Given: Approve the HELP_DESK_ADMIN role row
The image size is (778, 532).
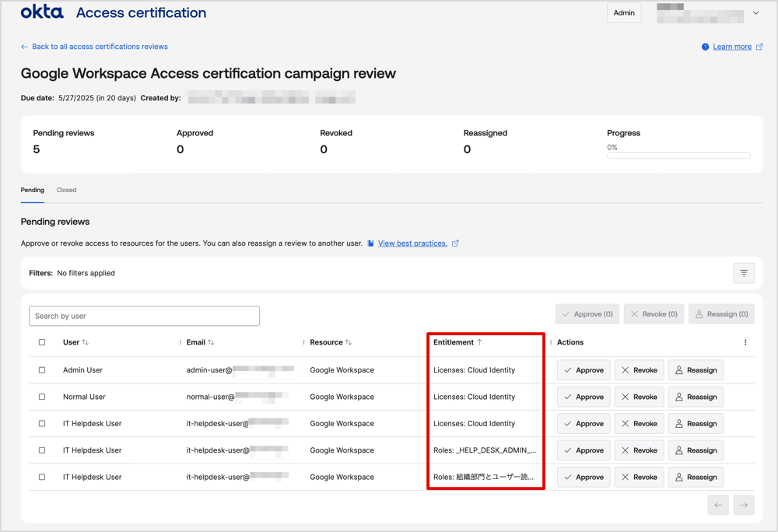Looking at the screenshot, I should point(583,450).
